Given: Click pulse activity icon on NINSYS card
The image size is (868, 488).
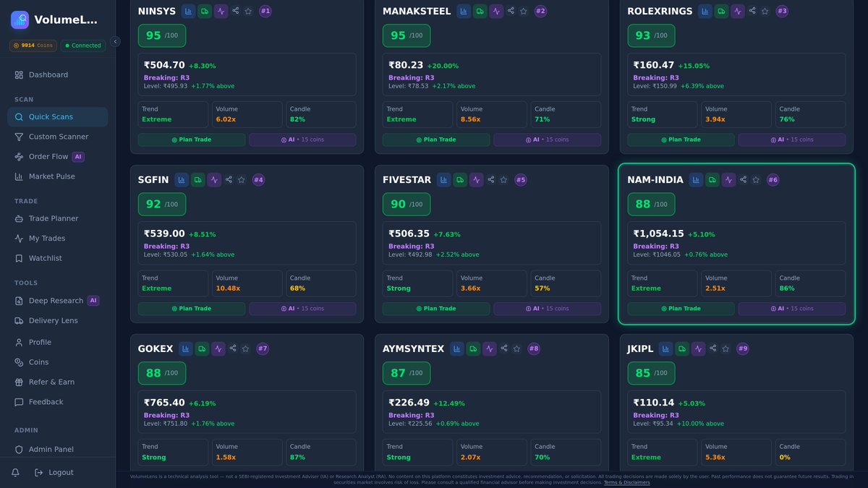Looking at the screenshot, I should coord(221,11).
